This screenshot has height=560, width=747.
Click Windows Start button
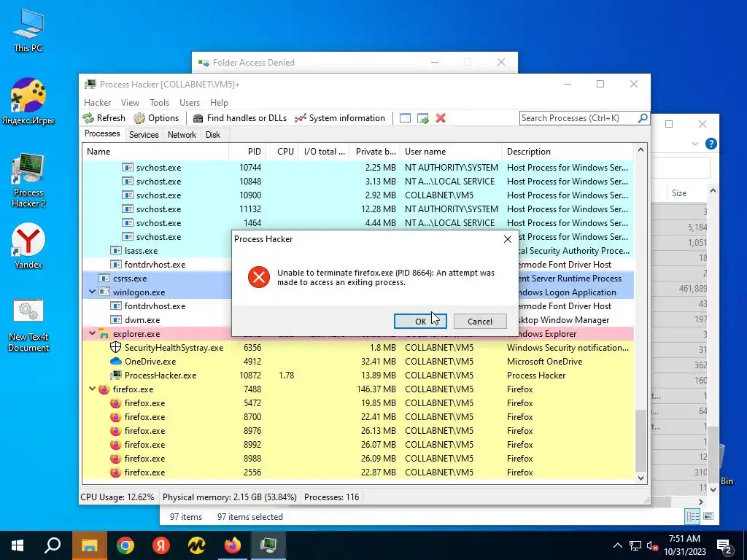(18, 545)
